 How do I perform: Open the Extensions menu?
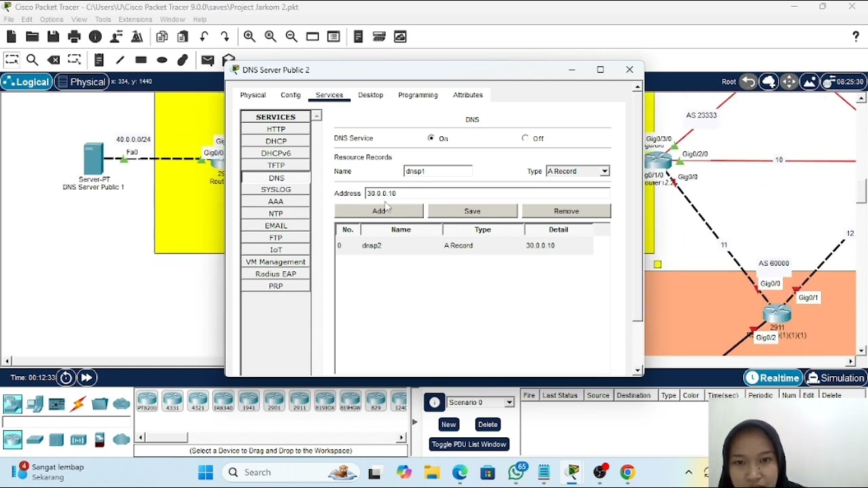click(x=135, y=19)
